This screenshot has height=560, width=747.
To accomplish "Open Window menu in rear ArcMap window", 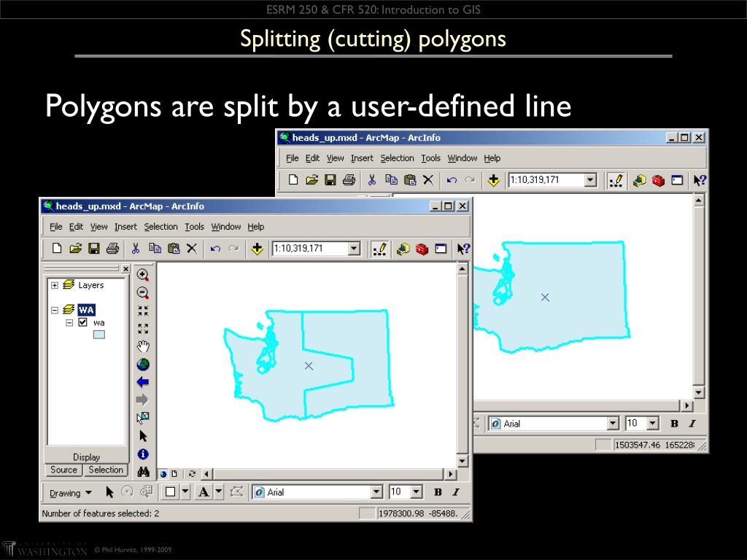I will pos(462,158).
